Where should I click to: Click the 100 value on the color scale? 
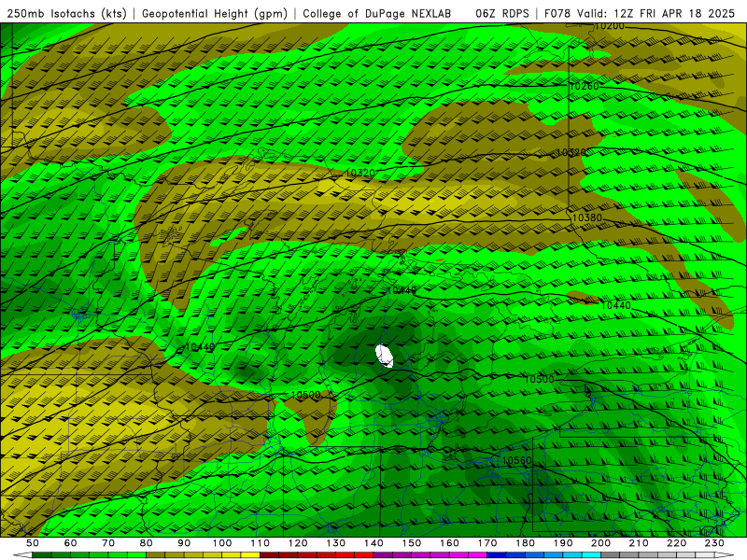point(222,543)
